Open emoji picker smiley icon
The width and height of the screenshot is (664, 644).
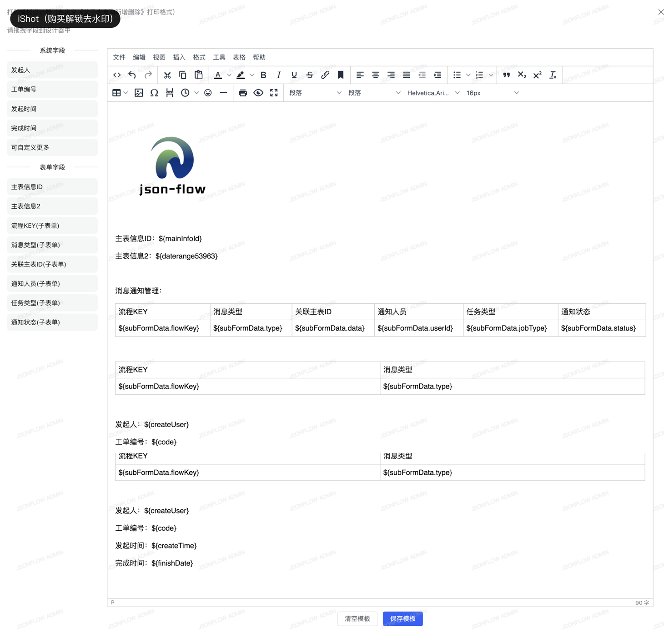tap(208, 93)
